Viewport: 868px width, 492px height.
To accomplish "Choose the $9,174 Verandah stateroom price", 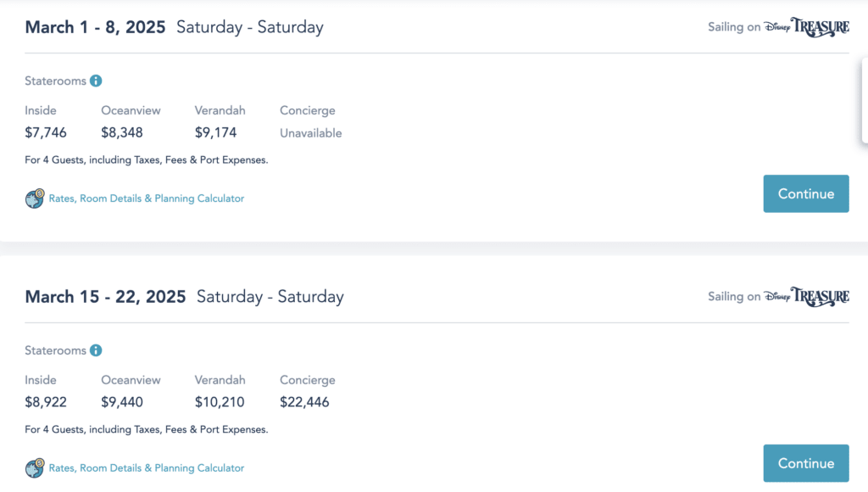I will pyautogui.click(x=216, y=132).
